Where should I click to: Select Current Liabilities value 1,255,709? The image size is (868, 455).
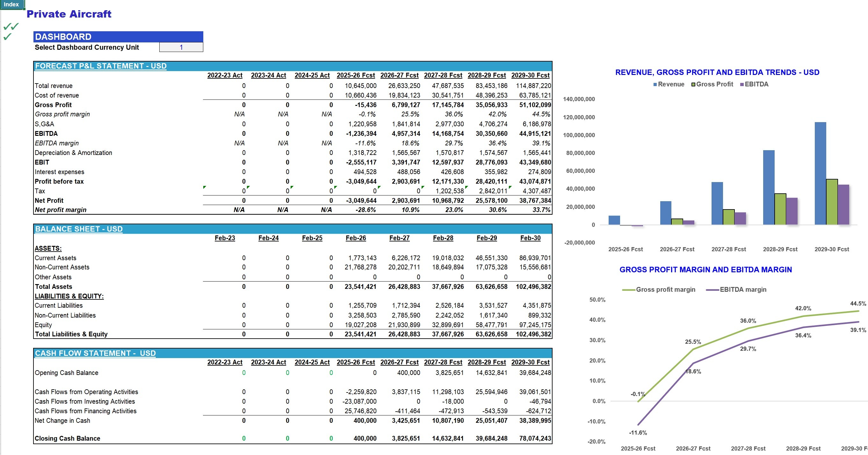point(362,305)
